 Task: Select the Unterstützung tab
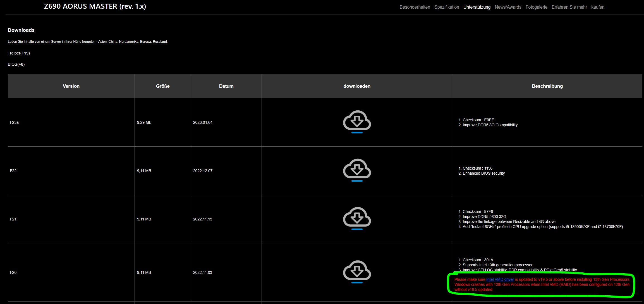(477, 7)
